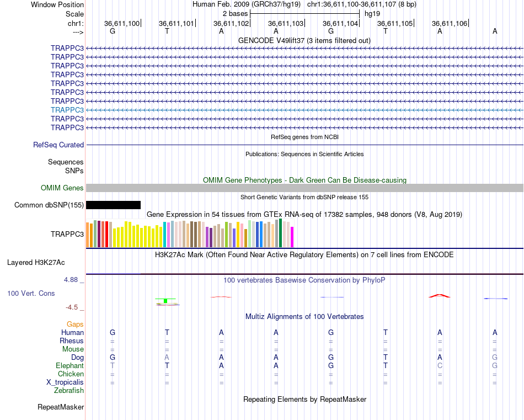Click the GENCODE V49lift37 track title
Viewport: 524px width, 420px height.
tap(304, 40)
